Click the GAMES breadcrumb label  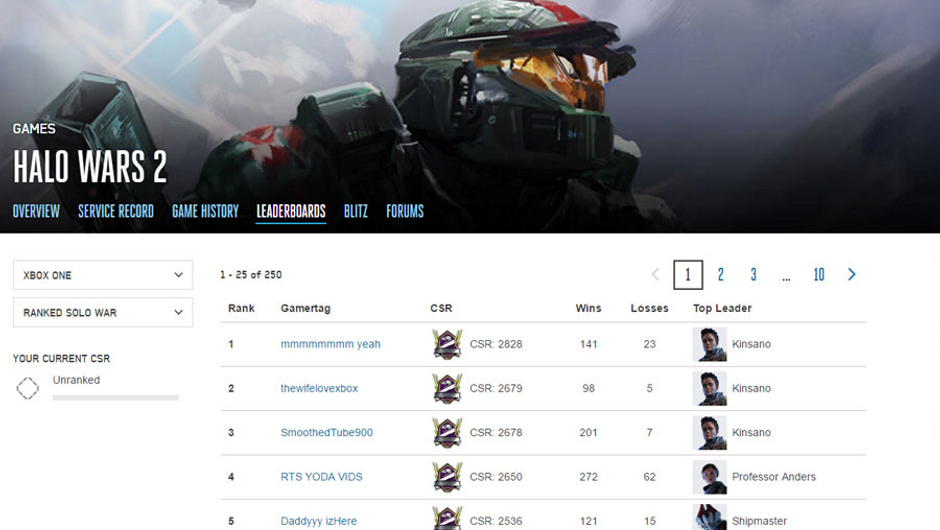coord(34,129)
